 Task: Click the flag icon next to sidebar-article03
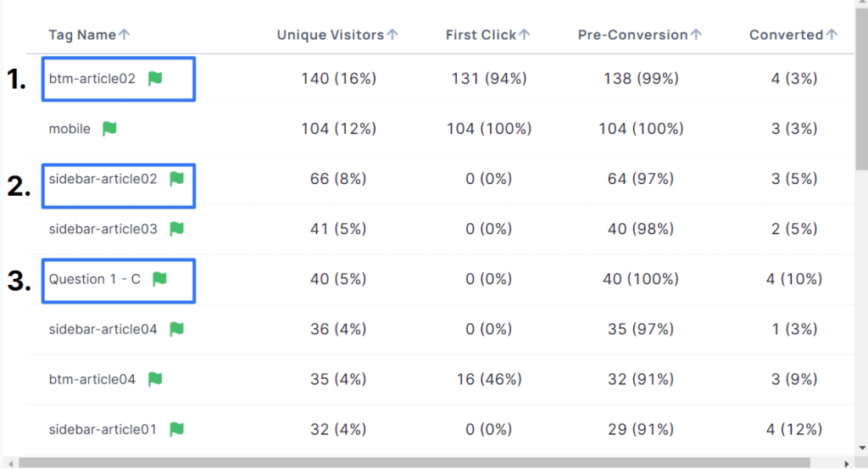176,229
